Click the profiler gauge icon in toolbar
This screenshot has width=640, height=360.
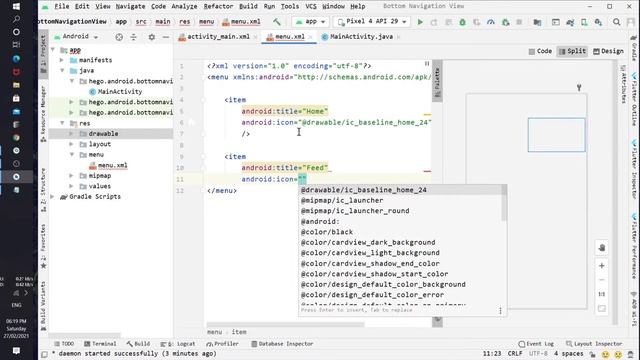point(491,22)
